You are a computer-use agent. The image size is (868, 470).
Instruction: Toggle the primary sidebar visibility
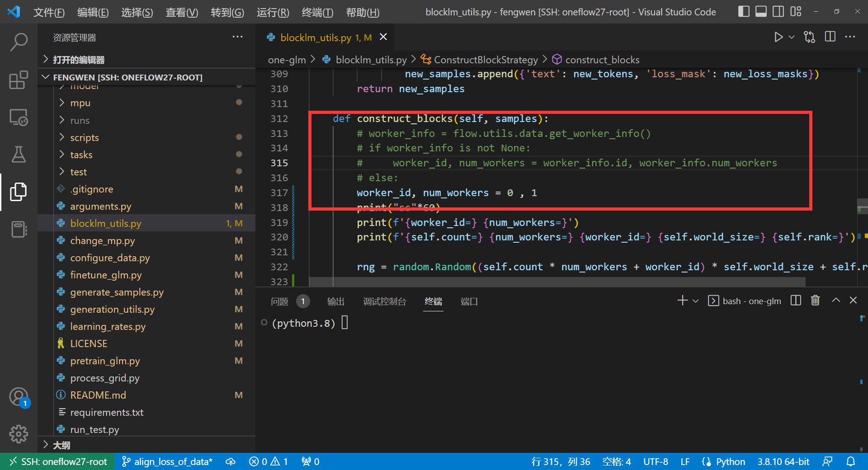743,11
